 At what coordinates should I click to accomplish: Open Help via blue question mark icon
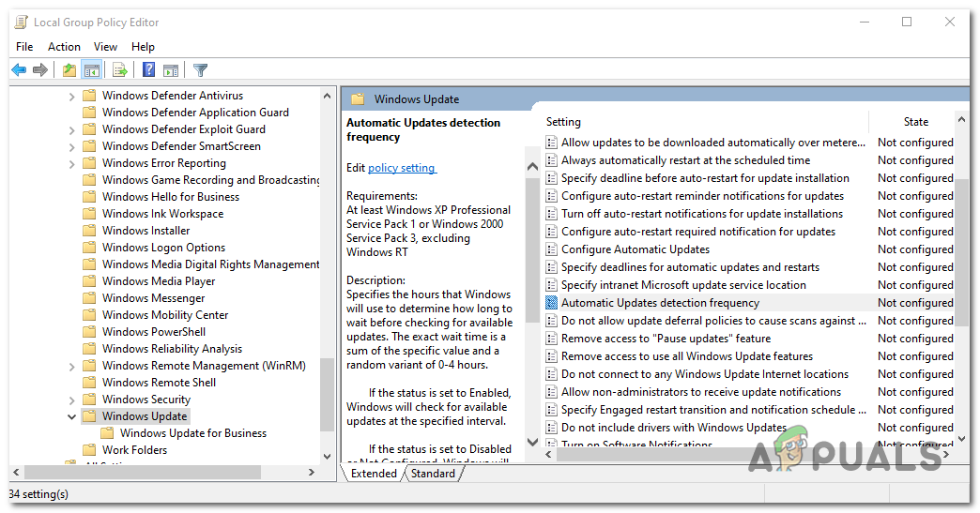tap(148, 70)
